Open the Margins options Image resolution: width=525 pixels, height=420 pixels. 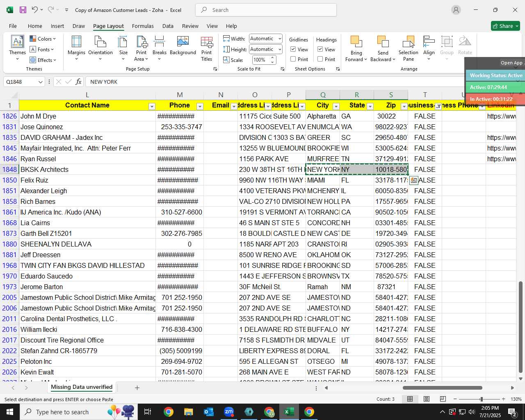[x=76, y=48]
